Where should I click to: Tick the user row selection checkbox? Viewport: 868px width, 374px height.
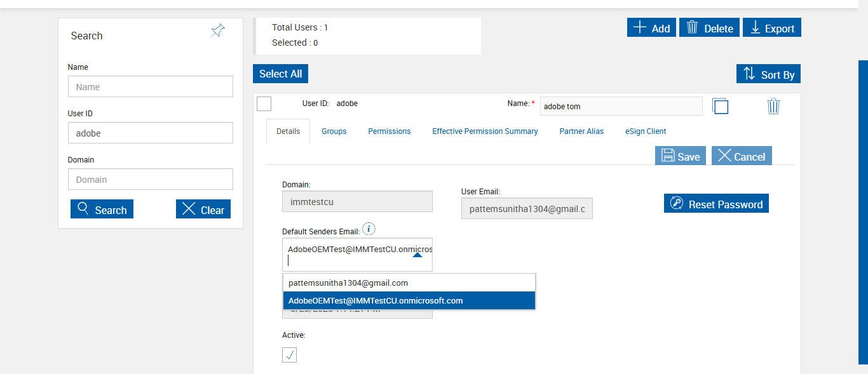pos(264,104)
